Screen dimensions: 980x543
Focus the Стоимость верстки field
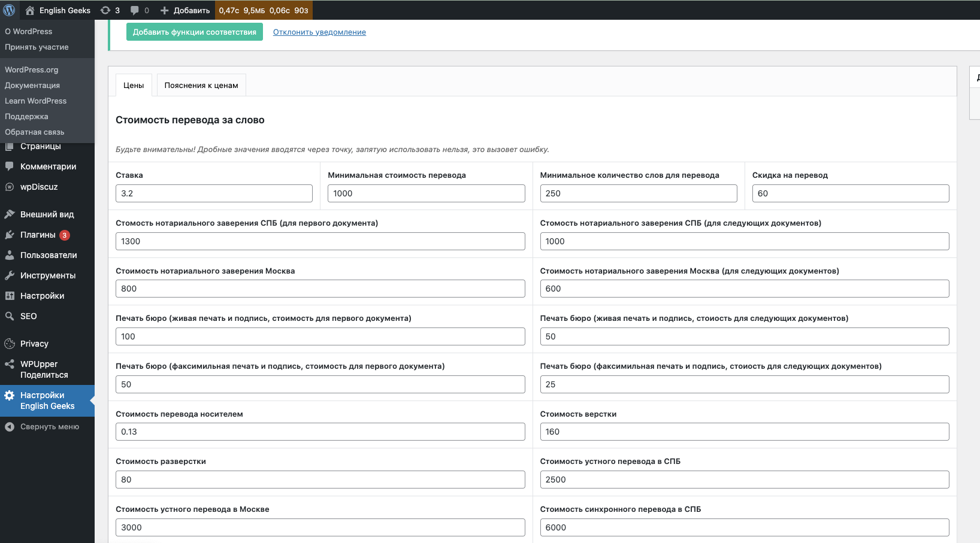[745, 432]
